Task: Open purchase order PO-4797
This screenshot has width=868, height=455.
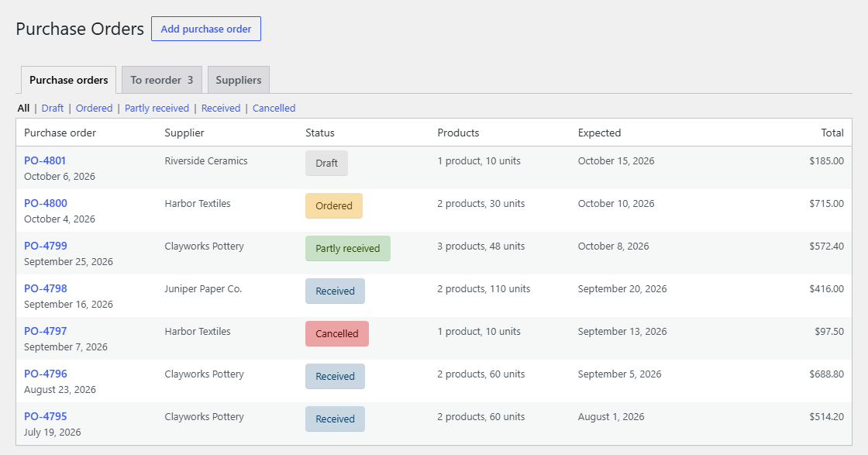Action: [46, 331]
